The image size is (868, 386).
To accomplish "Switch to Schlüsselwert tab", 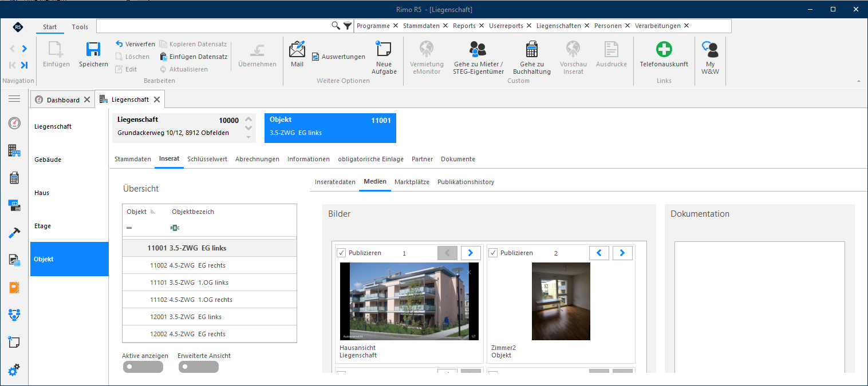I will [207, 159].
